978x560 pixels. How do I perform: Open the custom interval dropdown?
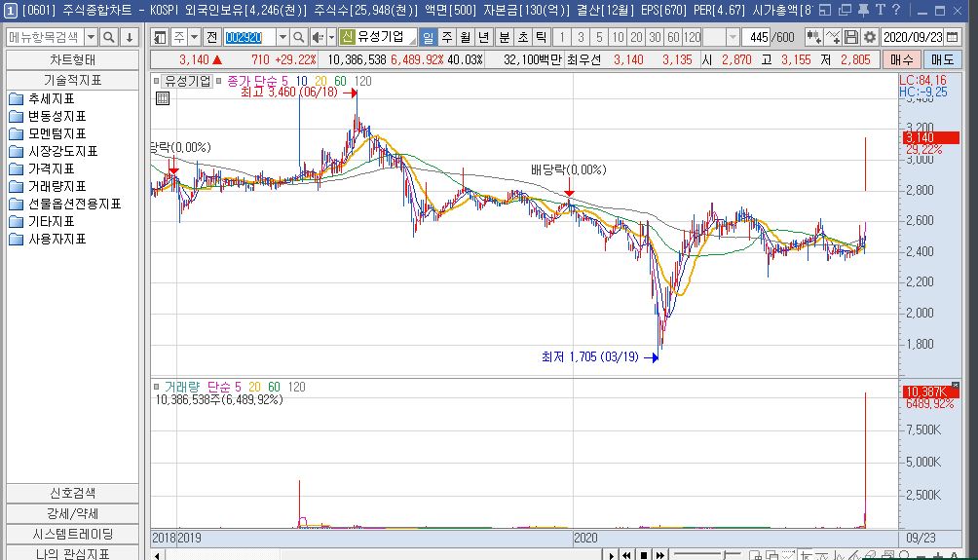(x=733, y=37)
